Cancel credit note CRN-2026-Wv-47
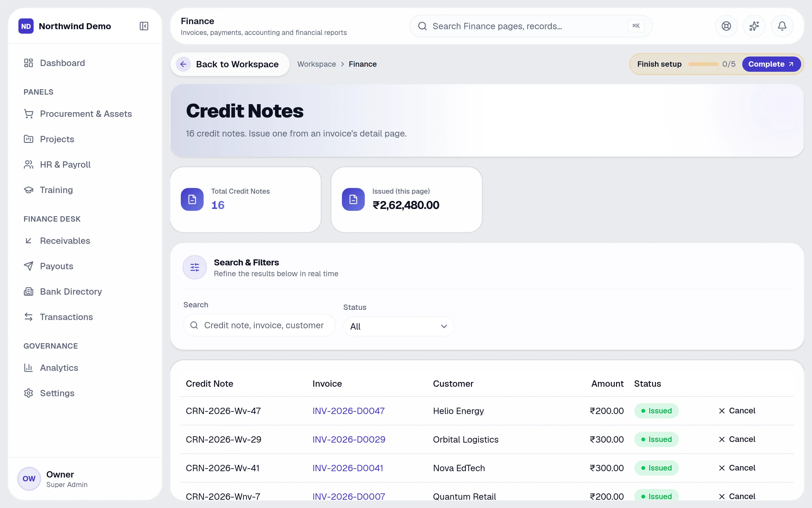The height and width of the screenshot is (508, 812). point(737,411)
